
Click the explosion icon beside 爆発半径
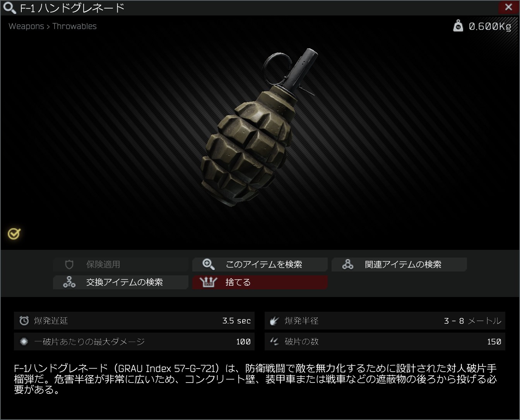[x=274, y=321]
